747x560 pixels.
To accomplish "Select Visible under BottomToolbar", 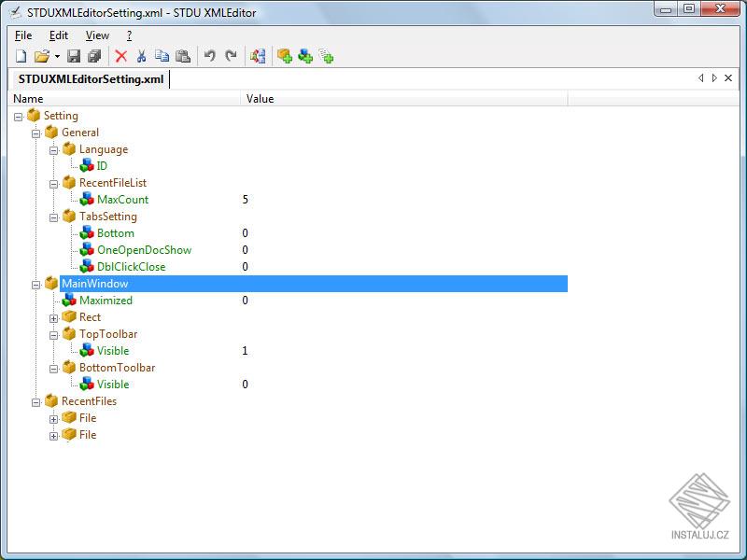I will 113,385.
